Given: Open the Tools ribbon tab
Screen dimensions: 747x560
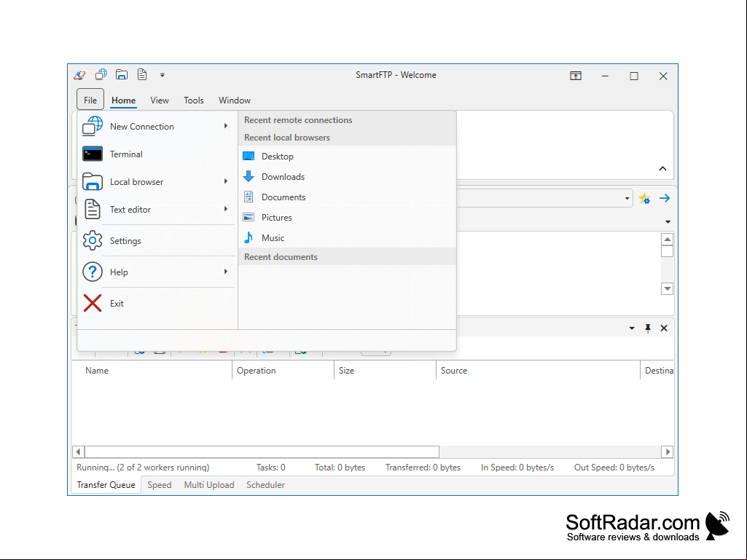Looking at the screenshot, I should (x=194, y=100).
